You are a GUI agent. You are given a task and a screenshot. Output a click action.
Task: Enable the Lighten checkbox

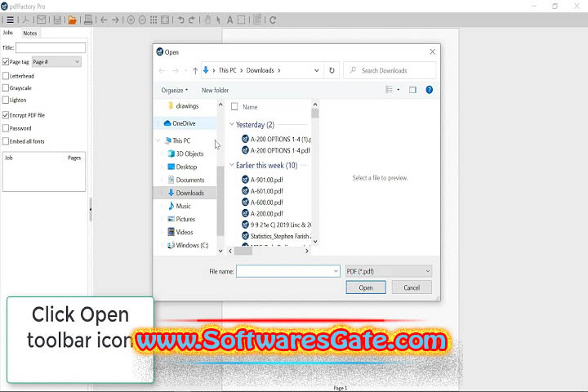click(x=6, y=100)
